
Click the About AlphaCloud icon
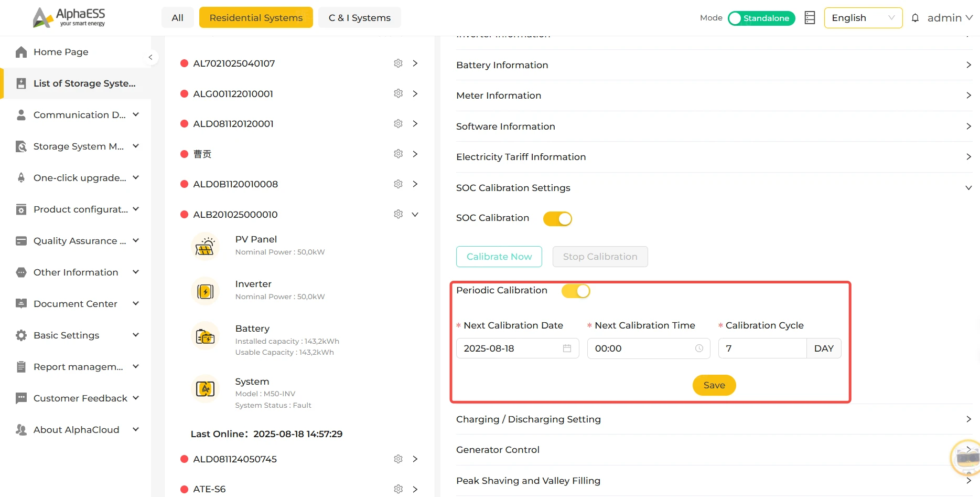click(21, 430)
